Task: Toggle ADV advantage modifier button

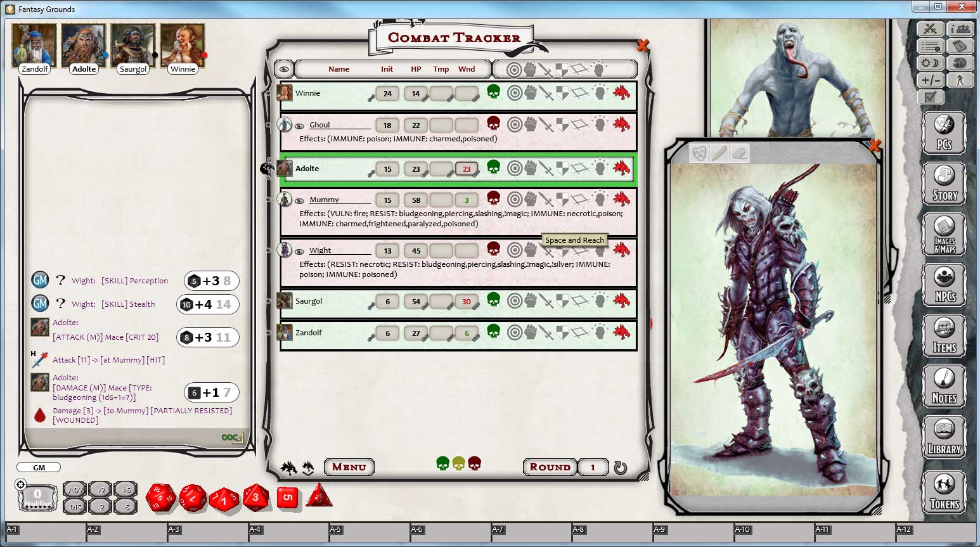Action: tap(75, 489)
